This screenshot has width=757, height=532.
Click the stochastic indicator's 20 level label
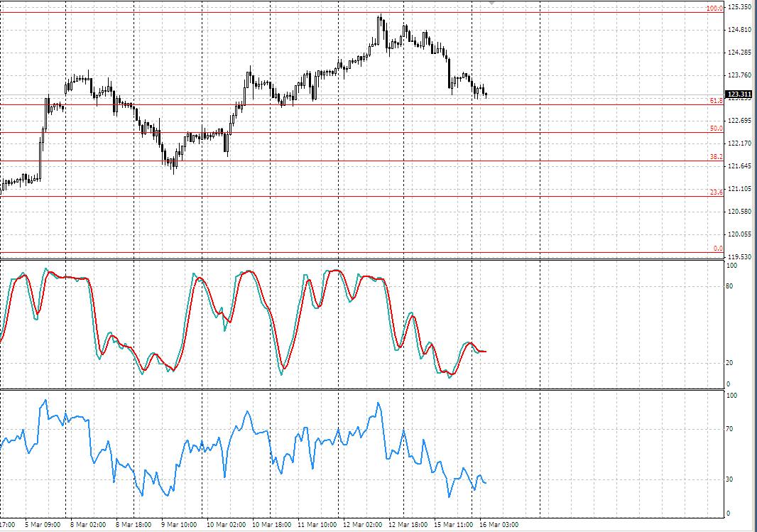tap(729, 363)
